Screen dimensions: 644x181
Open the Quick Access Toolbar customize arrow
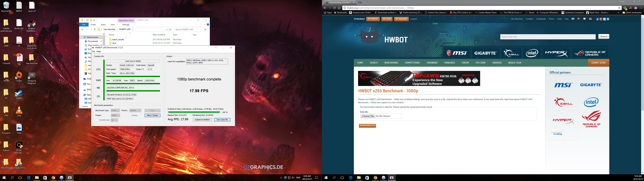click(x=94, y=20)
